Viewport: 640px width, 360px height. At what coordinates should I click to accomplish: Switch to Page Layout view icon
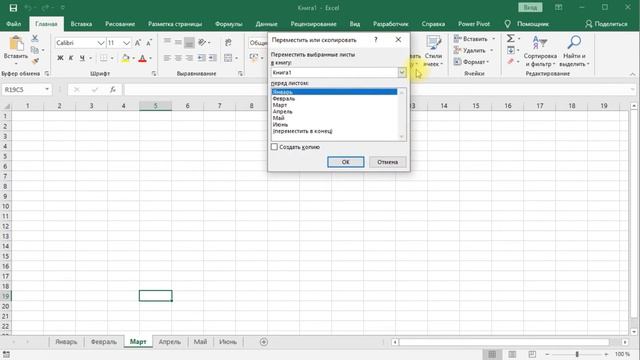[x=512, y=354]
